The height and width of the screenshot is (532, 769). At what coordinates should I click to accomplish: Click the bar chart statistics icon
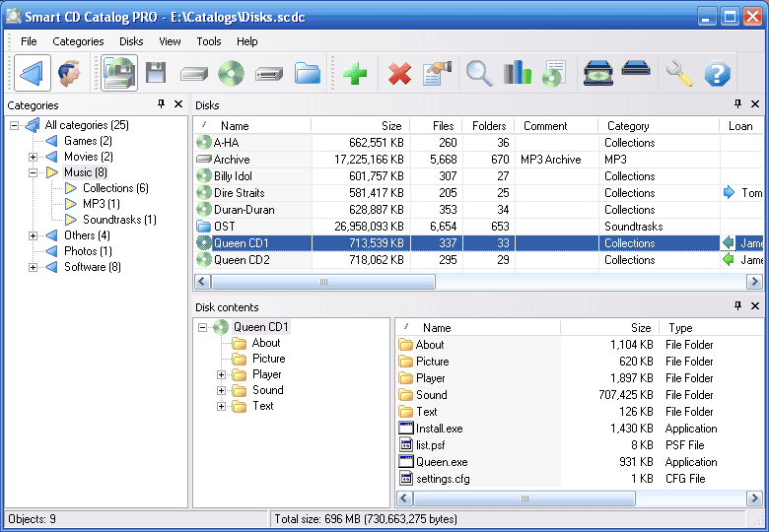[x=517, y=73]
